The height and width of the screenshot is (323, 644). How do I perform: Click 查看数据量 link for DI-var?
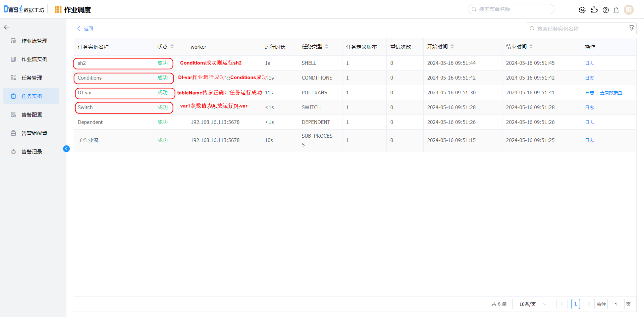pyautogui.click(x=611, y=93)
